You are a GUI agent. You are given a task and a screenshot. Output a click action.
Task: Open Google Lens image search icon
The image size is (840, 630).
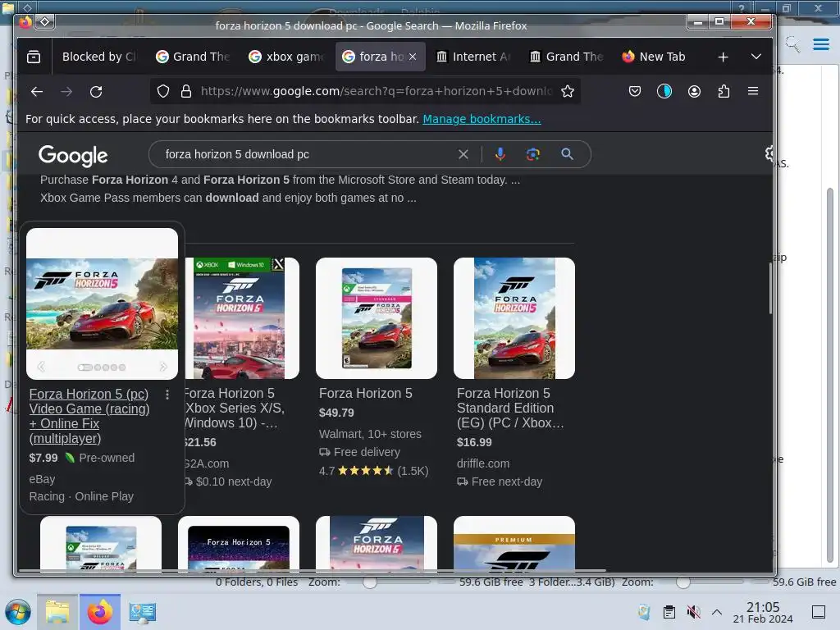click(533, 154)
